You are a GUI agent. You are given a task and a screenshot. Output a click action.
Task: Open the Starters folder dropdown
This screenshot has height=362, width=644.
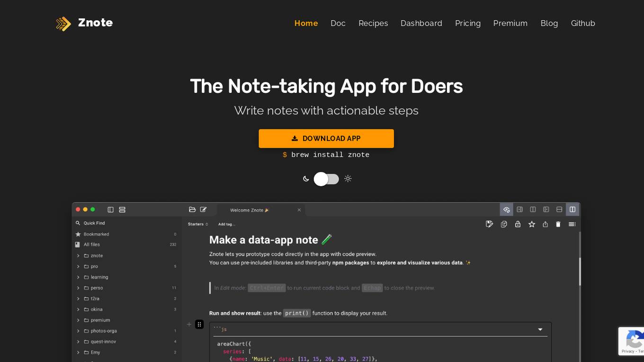[198, 224]
